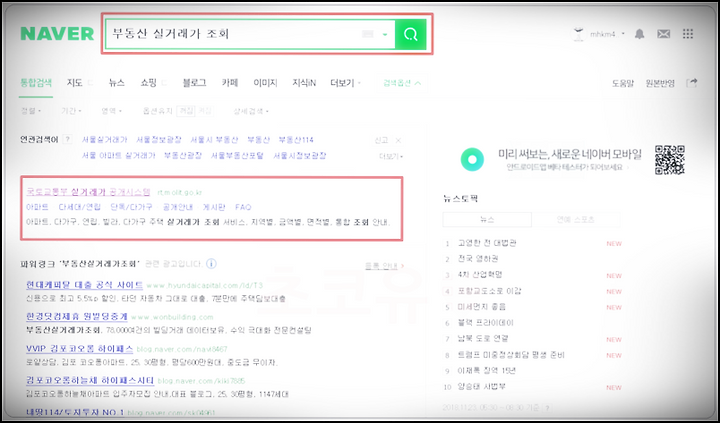
Task: Switch to the 쇼핑 tab
Action: 149,83
